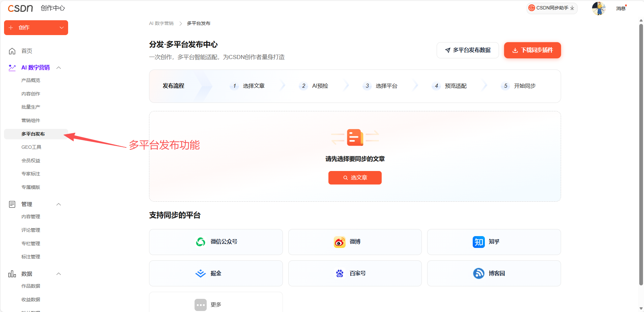The width and height of the screenshot is (644, 312).
Task: Collapse the 管理 section chevron
Action: click(x=59, y=204)
